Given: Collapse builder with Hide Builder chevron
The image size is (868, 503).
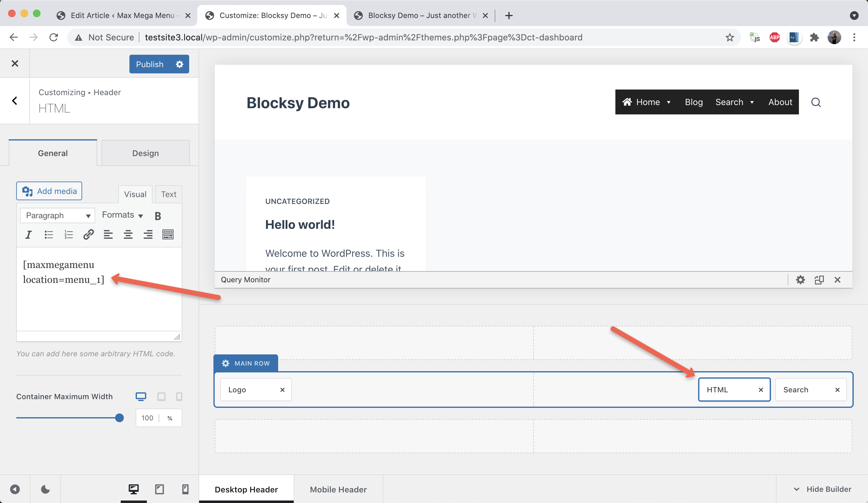Looking at the screenshot, I should 796,489.
